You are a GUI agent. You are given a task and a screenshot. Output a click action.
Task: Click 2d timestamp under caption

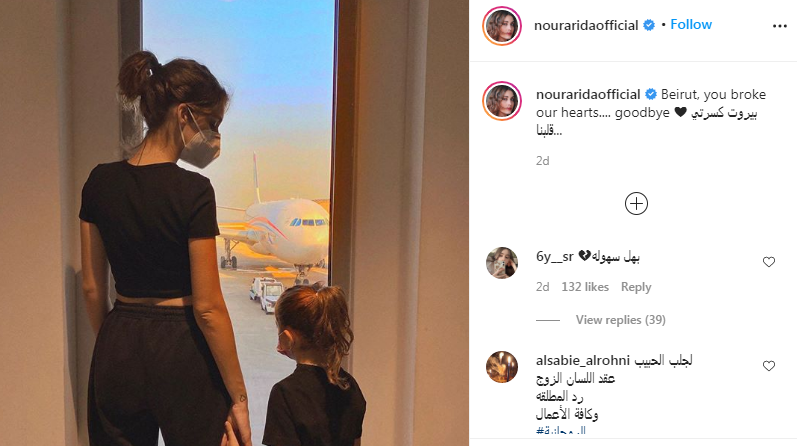tap(542, 161)
